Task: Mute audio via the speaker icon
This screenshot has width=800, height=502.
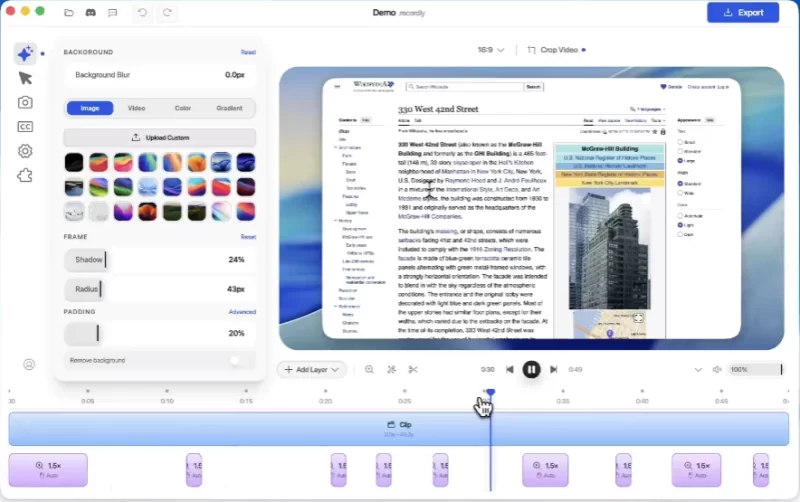Action: (716, 369)
